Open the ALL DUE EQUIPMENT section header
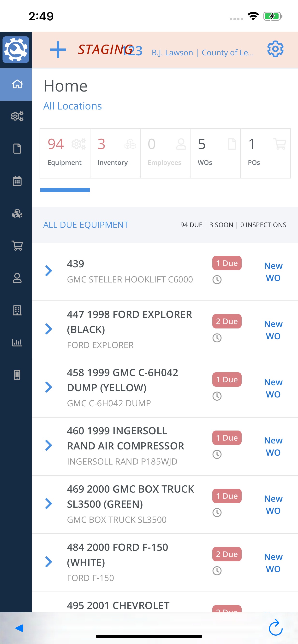The height and width of the screenshot is (644, 298). coord(86,225)
